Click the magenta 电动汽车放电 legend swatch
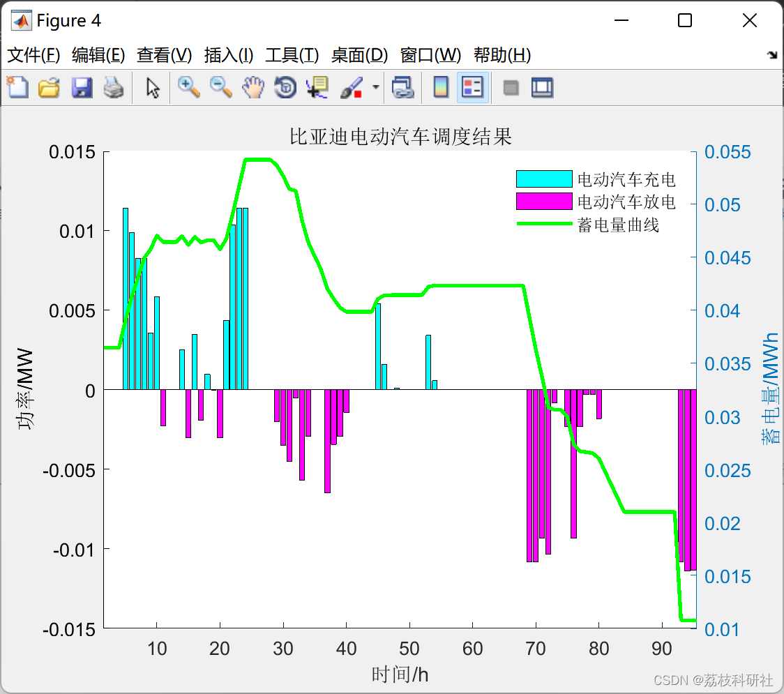 pyautogui.click(x=544, y=201)
